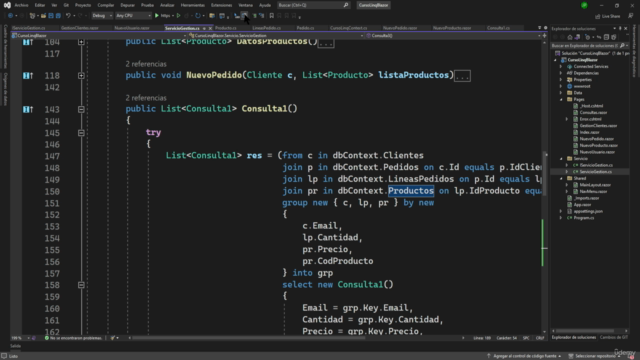640x360 pixels.
Task: Click the Live Share icon
Action: click(x=598, y=16)
